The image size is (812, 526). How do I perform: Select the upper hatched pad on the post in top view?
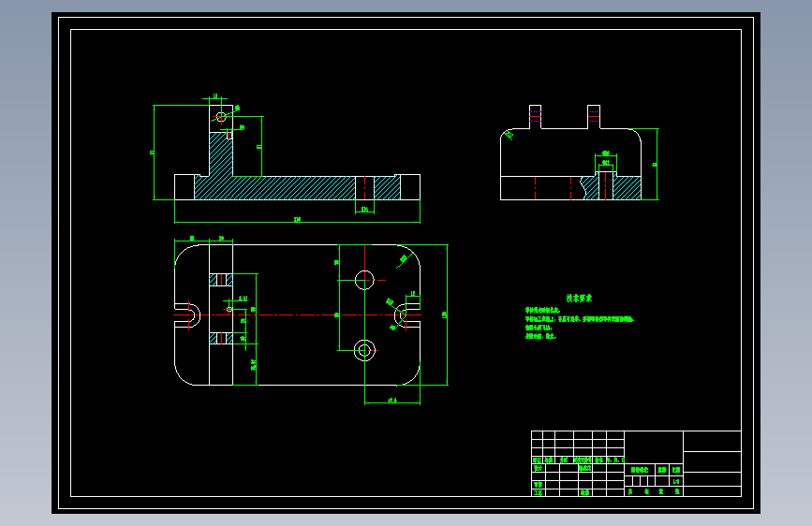pyautogui.click(x=221, y=280)
